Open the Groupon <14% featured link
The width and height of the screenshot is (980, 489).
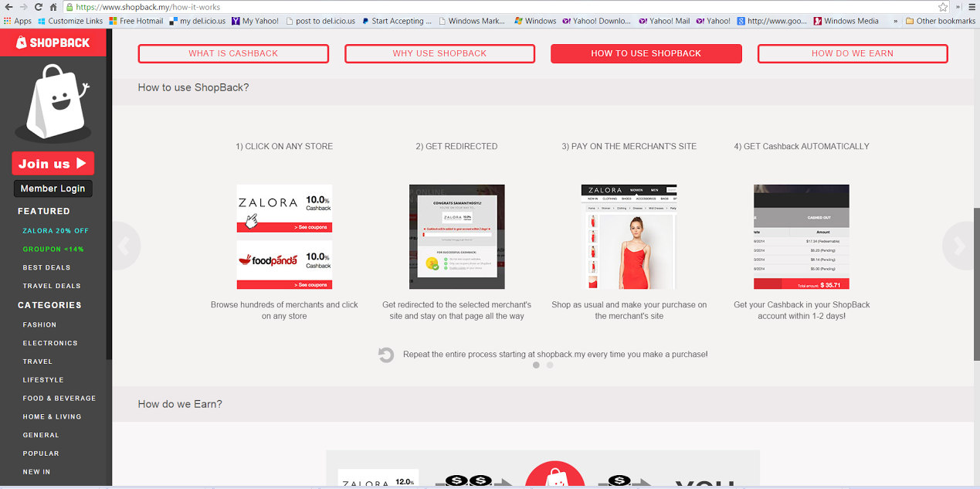pyautogui.click(x=53, y=250)
